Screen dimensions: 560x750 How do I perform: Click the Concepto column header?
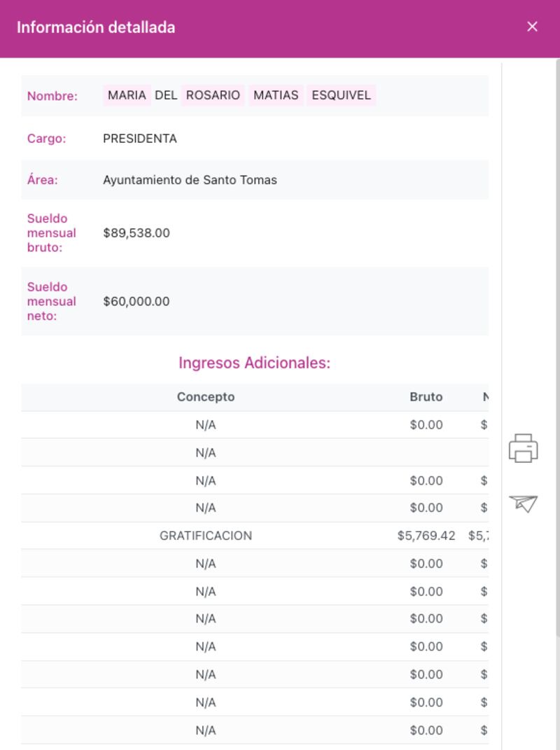(206, 397)
